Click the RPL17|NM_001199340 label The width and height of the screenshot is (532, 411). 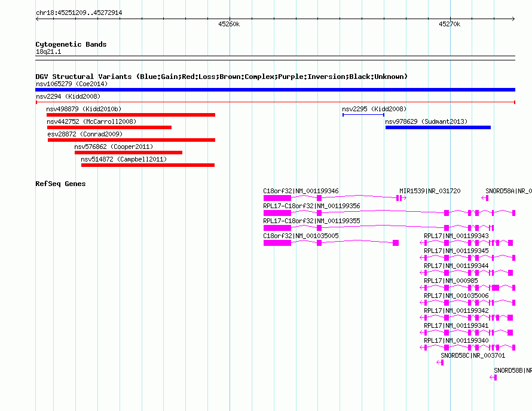pyautogui.click(x=456, y=340)
